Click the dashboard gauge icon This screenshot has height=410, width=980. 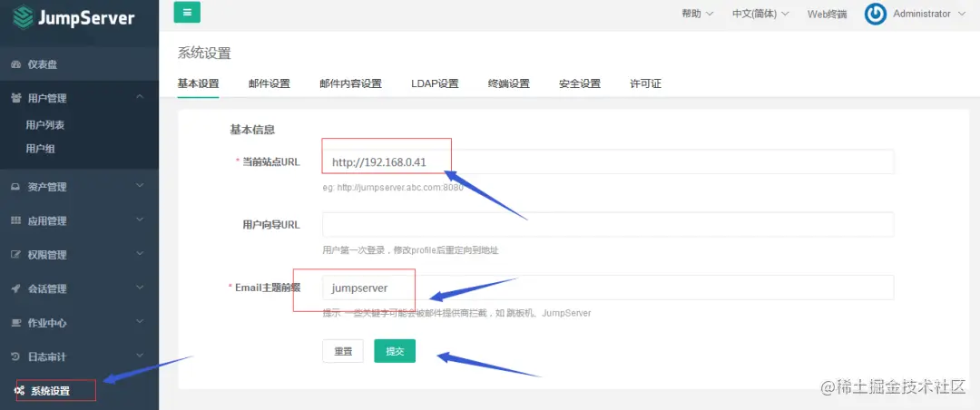click(x=16, y=64)
